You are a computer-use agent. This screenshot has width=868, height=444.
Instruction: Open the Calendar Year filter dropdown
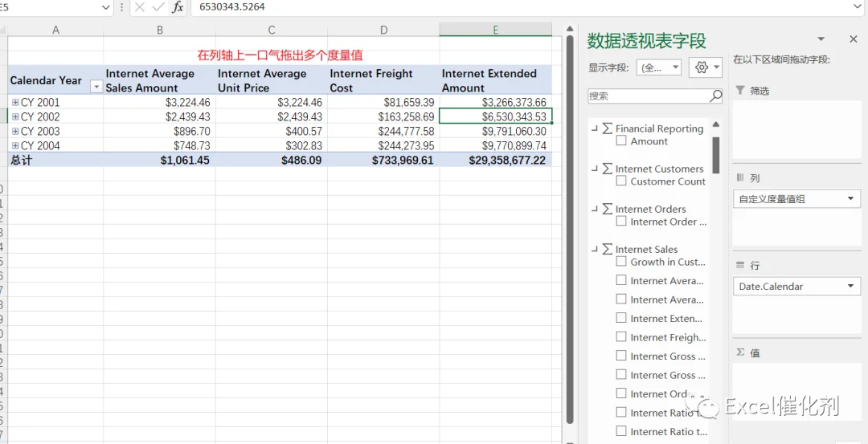(x=96, y=87)
